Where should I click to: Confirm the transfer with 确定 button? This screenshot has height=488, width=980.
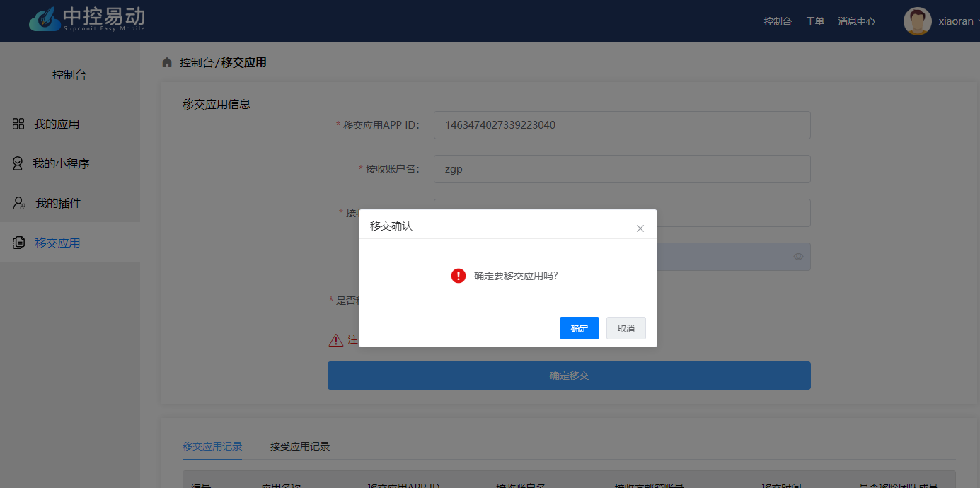pos(579,328)
